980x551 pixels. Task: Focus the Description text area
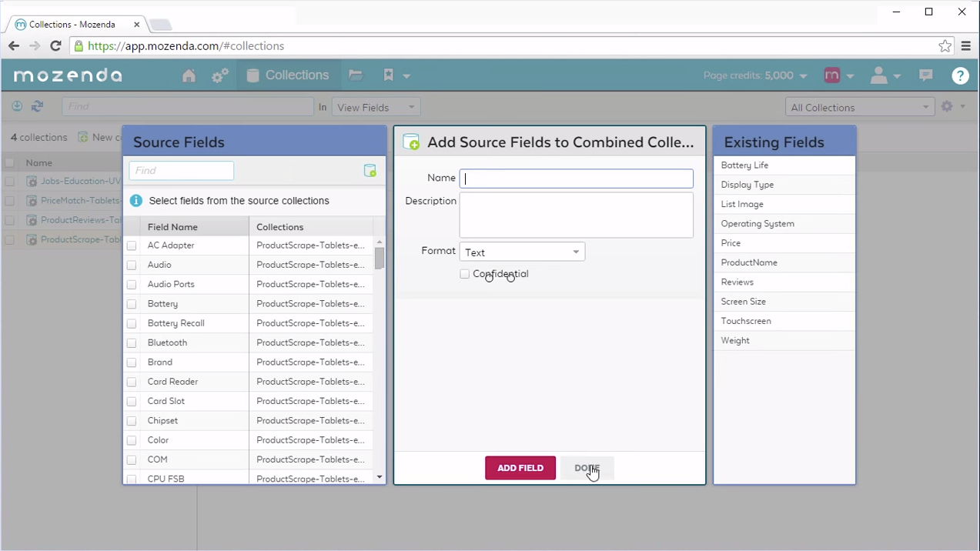point(577,215)
